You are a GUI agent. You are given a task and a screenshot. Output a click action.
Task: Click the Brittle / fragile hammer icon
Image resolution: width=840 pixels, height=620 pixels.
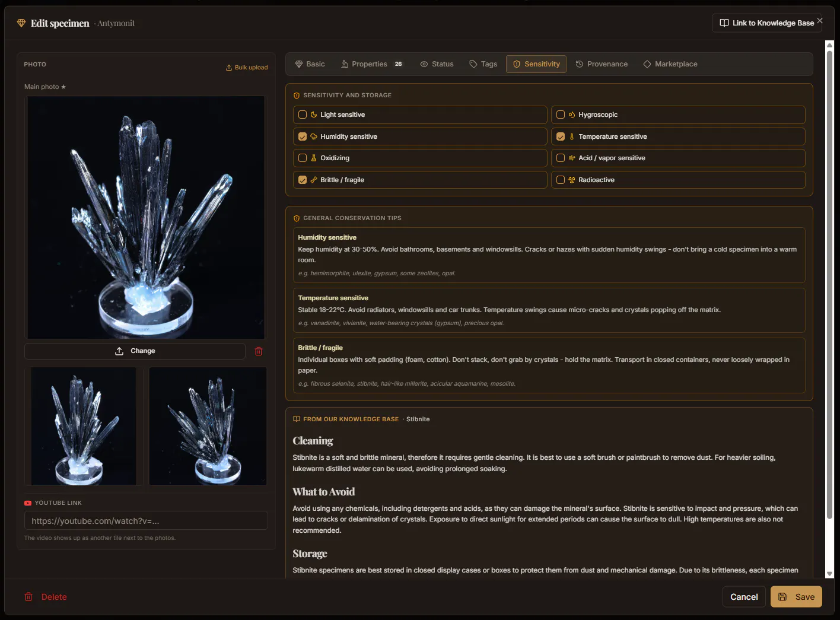click(314, 180)
